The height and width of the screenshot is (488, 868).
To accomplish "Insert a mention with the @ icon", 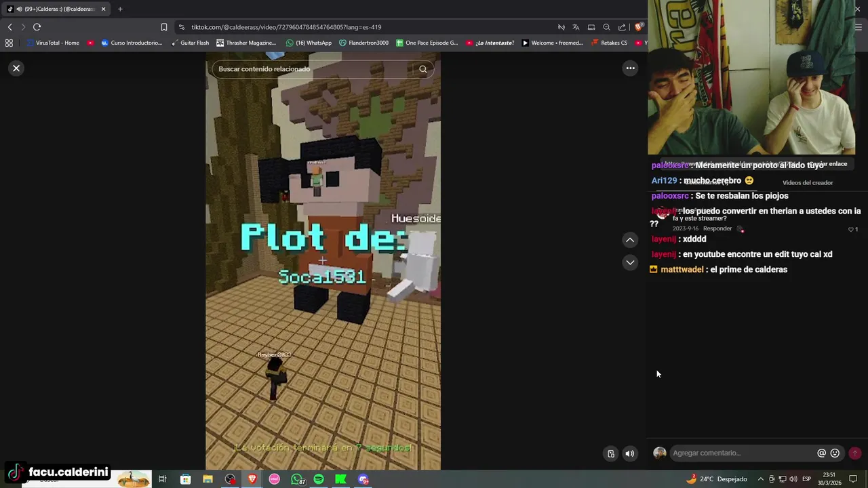I will pos(821,453).
